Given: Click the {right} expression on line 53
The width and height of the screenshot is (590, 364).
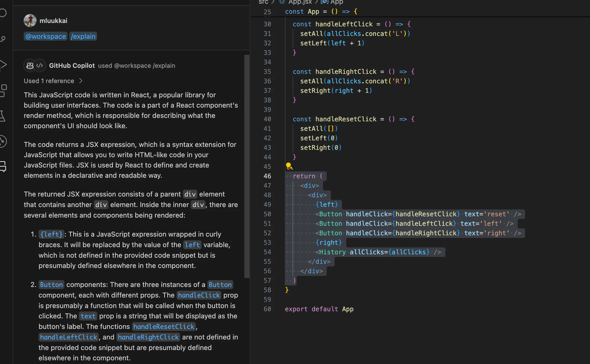Looking at the screenshot, I should point(329,243).
